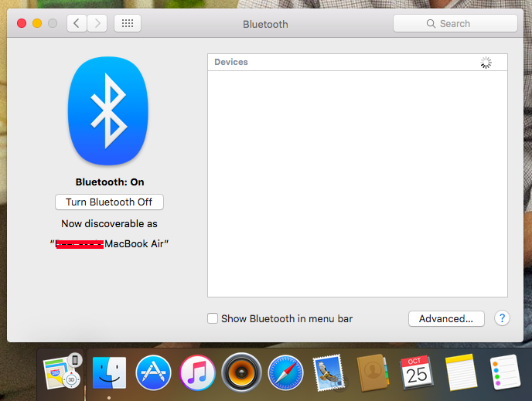Click the forward arrow in toolbar
The height and width of the screenshot is (401, 532).
pos(97,23)
